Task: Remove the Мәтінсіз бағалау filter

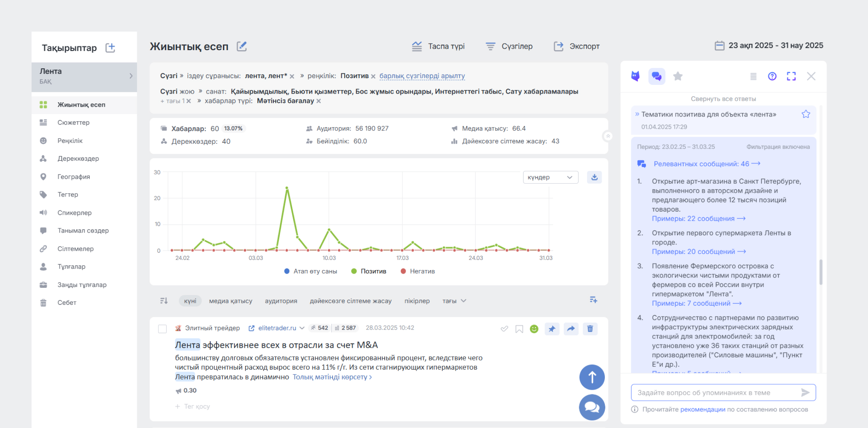Action: point(319,101)
